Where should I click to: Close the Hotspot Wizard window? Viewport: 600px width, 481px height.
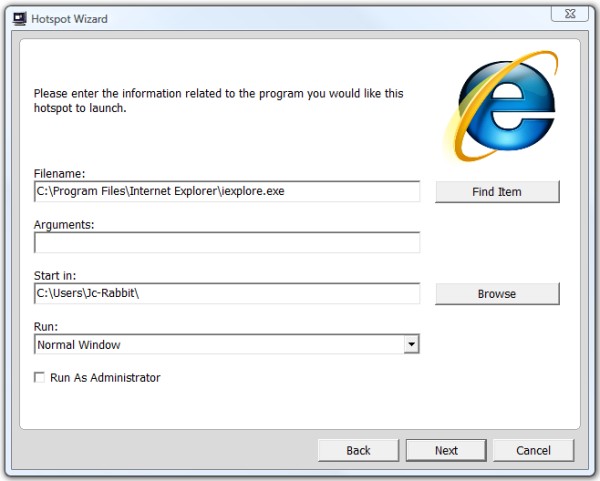point(570,14)
